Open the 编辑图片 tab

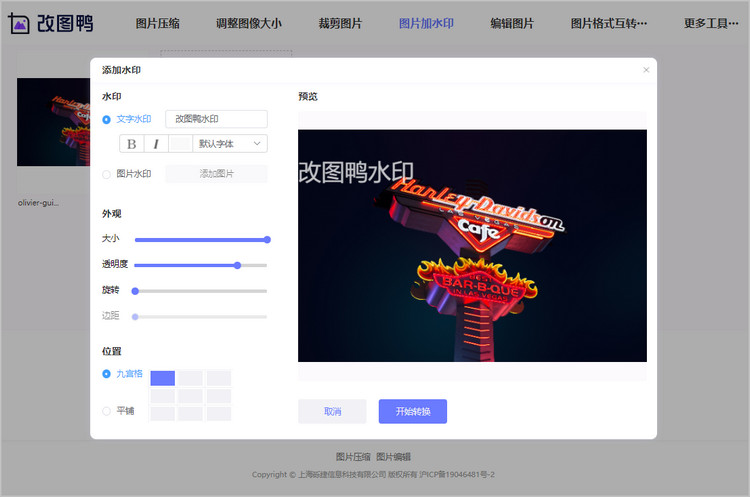pyautogui.click(x=512, y=23)
